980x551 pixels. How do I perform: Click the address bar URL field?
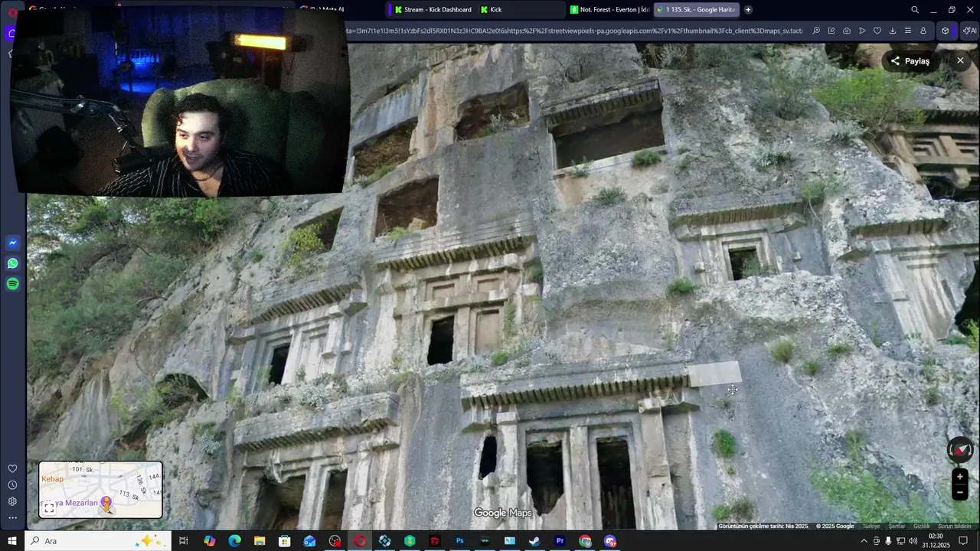(x=574, y=31)
